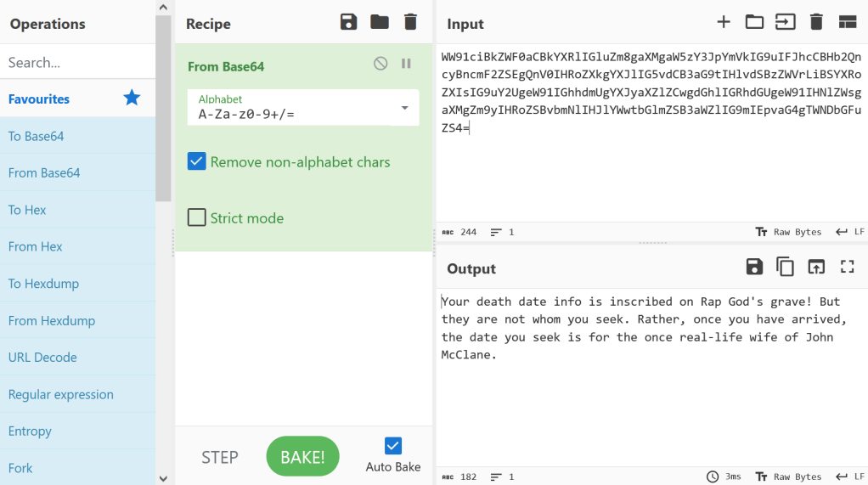The image size is (868, 485).
Task: Select the URL Decode operation
Action: coord(42,358)
